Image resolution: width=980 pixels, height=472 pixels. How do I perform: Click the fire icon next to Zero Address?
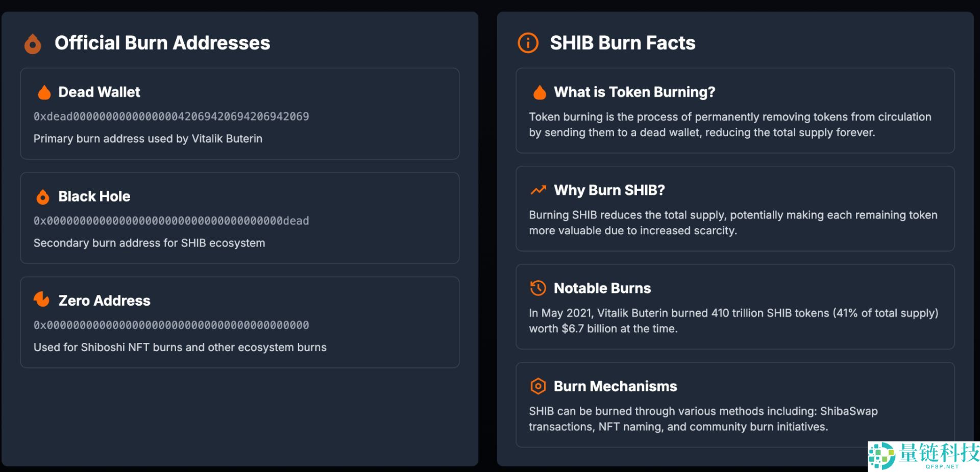click(42, 300)
